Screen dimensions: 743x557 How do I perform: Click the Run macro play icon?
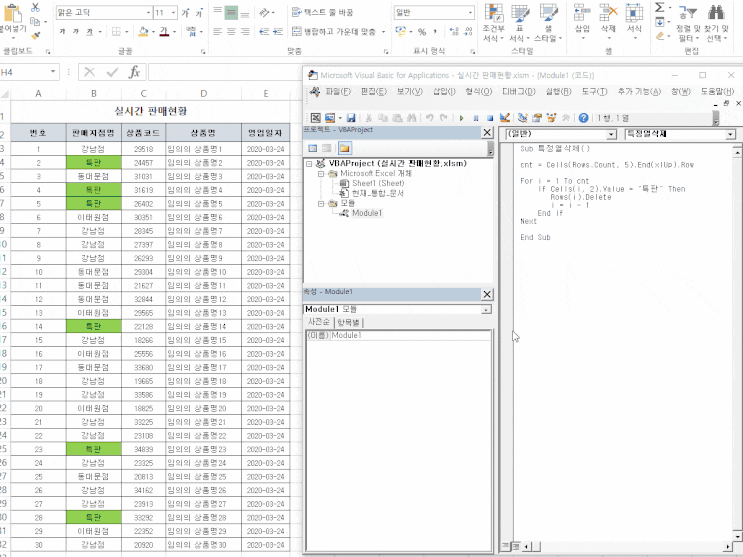[462, 118]
